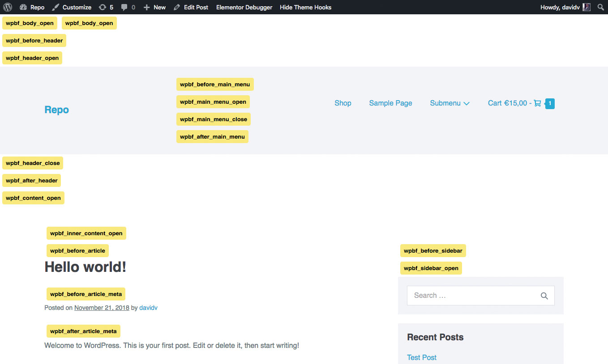Screen dimensions: 608x364
Task: Open Howdy, davidv account menu
Action: tap(565, 7)
